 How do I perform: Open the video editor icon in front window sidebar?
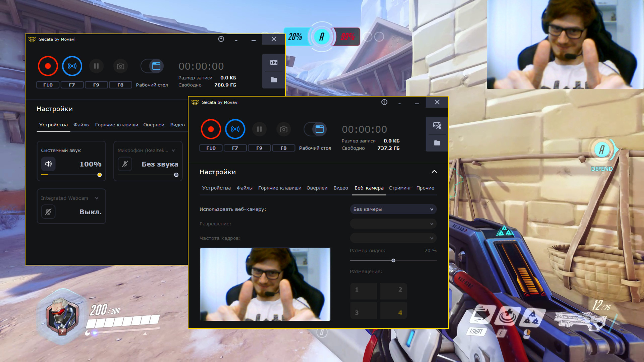point(437,125)
